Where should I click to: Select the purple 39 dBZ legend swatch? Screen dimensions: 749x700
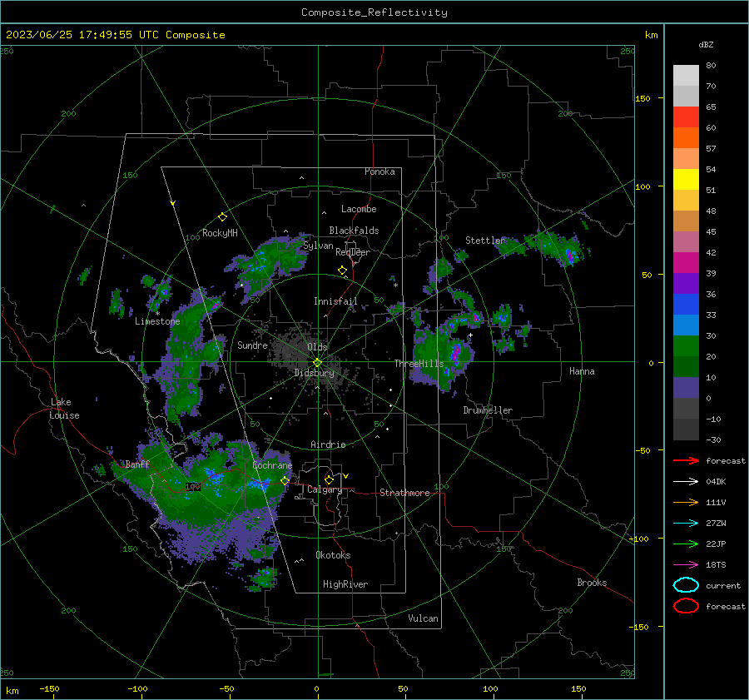686,283
